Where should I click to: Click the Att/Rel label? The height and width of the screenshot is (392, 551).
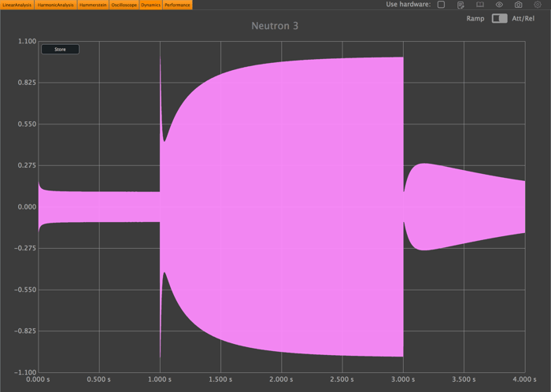(523, 19)
